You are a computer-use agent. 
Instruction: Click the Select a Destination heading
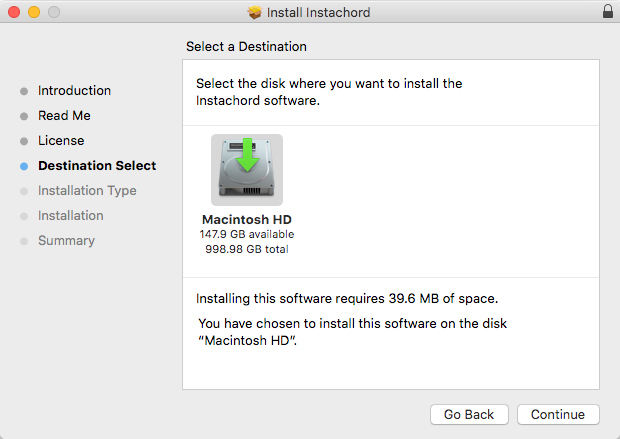(246, 47)
